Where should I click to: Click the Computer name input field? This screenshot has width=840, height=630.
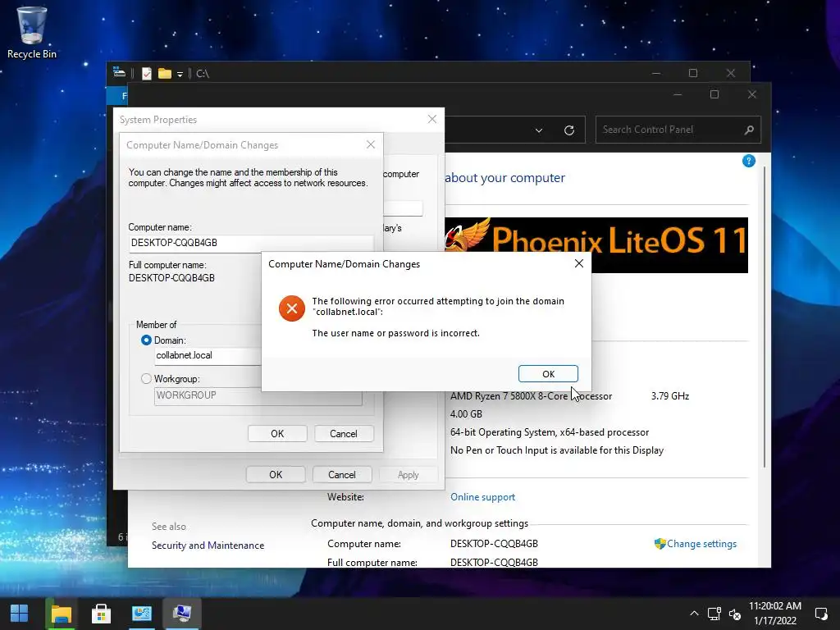tap(251, 243)
